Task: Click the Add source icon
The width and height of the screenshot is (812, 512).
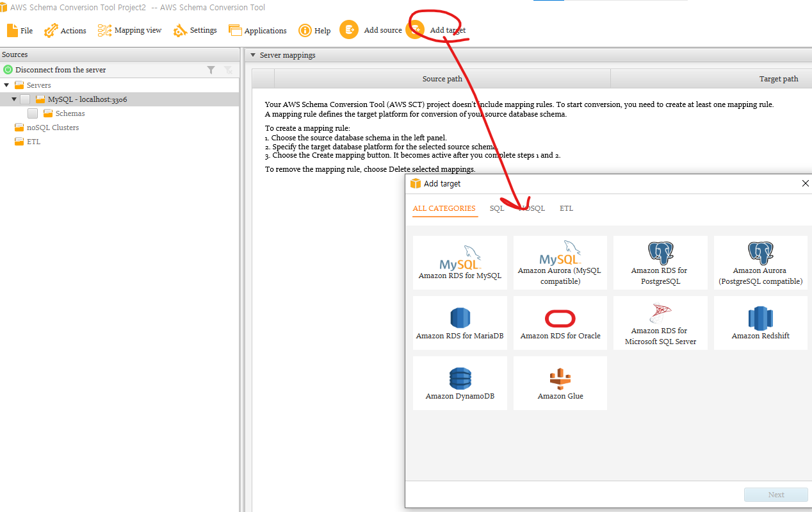Action: (349, 29)
